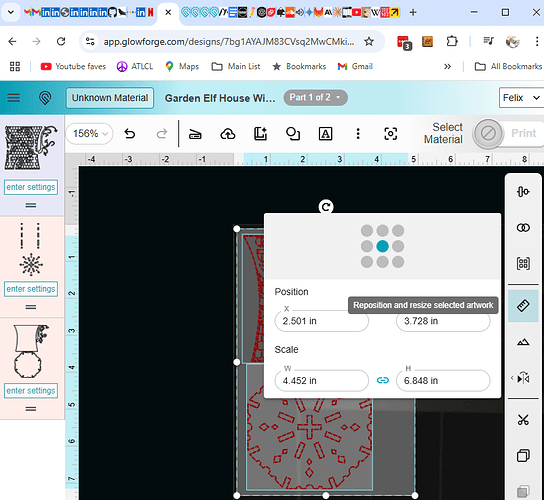Click the Unknown Material button
This screenshot has height=500, width=544.
(x=110, y=98)
